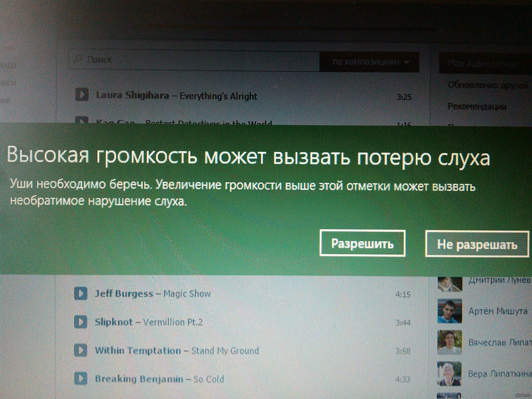This screenshot has height=399, width=532.
Task: Open Breaking Benjamin artist link
Action: coord(139,379)
